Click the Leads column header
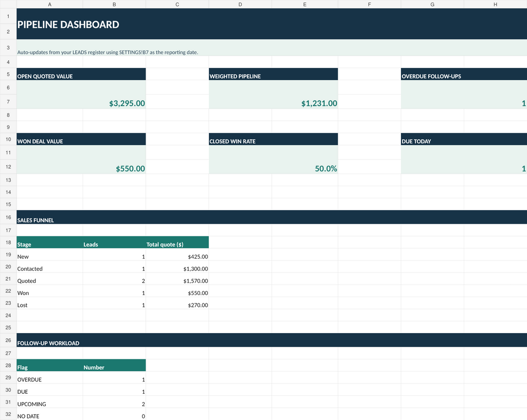 pyautogui.click(x=114, y=243)
